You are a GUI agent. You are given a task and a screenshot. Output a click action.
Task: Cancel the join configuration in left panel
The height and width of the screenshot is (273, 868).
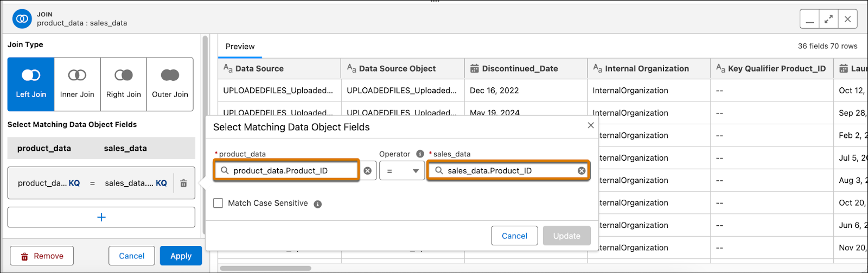(131, 256)
